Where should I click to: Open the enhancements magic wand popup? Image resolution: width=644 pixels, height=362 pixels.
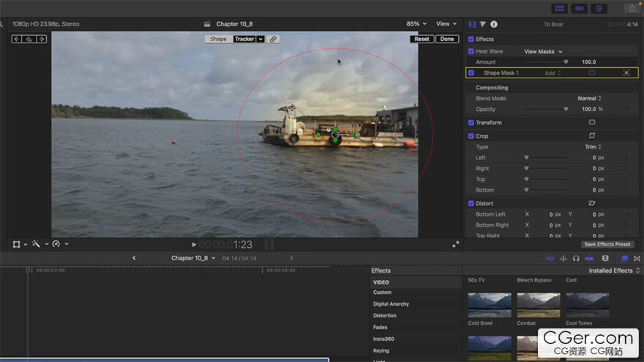pos(40,244)
